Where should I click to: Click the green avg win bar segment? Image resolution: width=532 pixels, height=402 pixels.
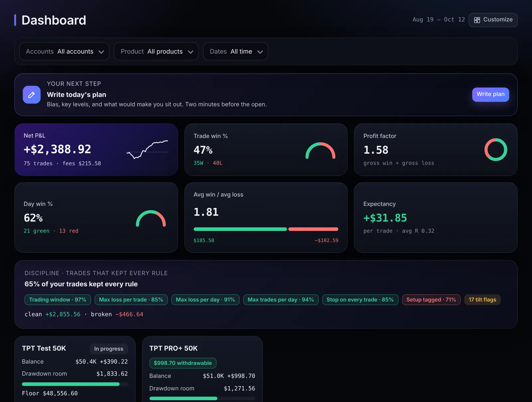(240, 229)
